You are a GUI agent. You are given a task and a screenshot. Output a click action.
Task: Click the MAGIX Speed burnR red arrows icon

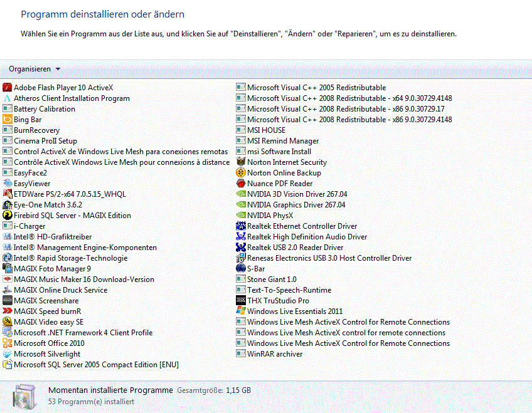pyautogui.click(x=7, y=311)
